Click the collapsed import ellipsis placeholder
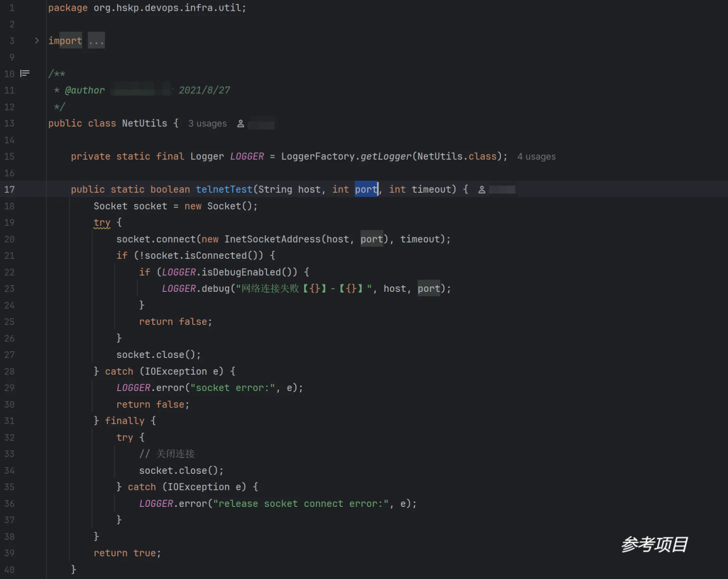 pyautogui.click(x=96, y=41)
